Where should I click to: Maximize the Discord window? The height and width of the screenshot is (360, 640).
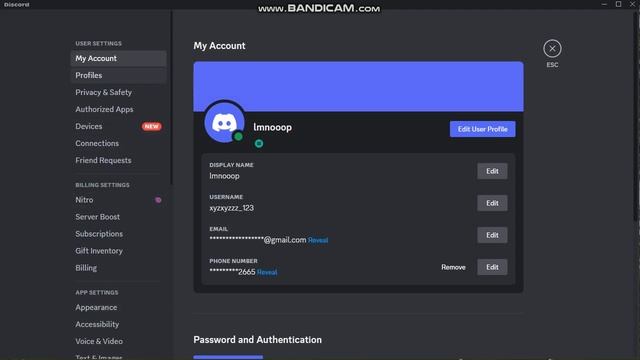pyautogui.click(x=618, y=4)
